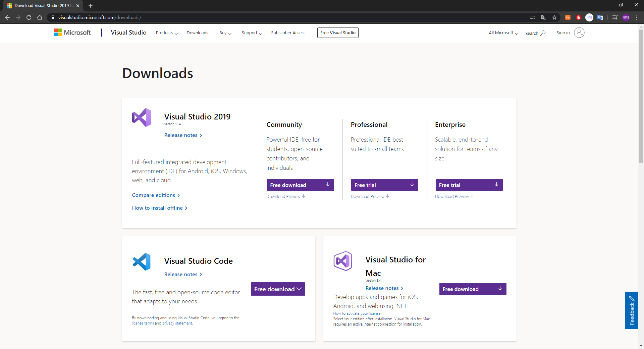Click the red extension icon in toolbar
Viewport: 644px width, 349px height.
pos(579,17)
